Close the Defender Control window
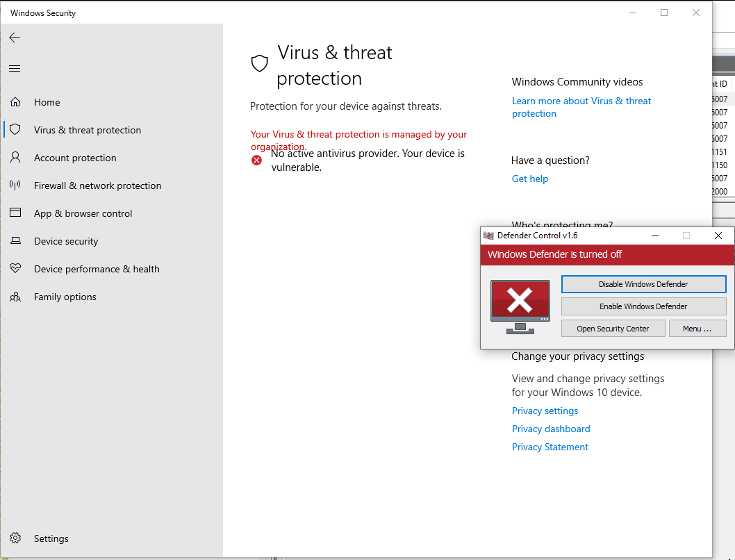 pyautogui.click(x=718, y=236)
